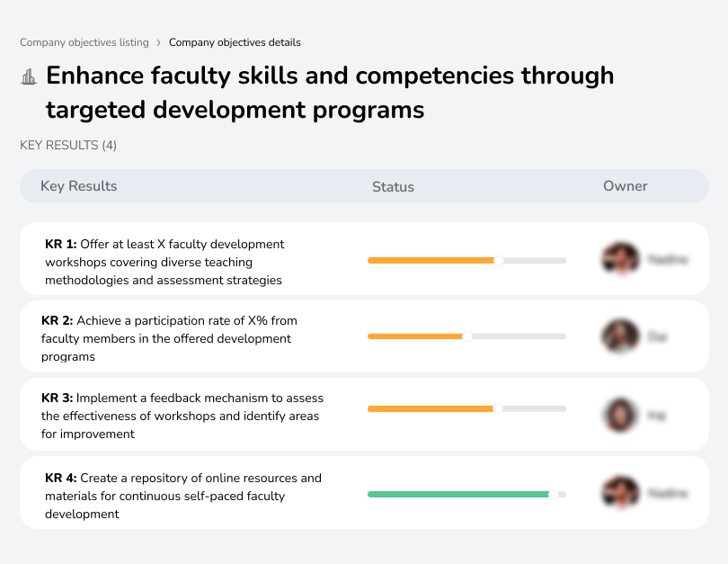Screen dimensions: 728x564
Task: Click KR 4 owner avatar
Action: (x=620, y=493)
